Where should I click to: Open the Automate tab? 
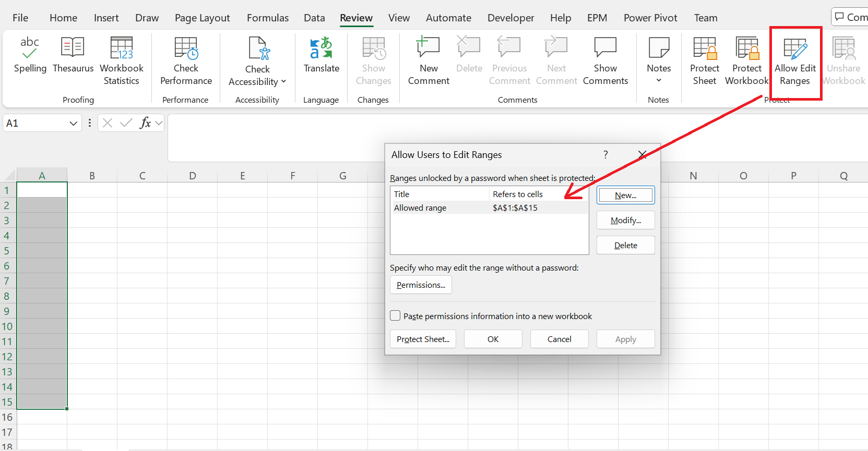click(449, 18)
